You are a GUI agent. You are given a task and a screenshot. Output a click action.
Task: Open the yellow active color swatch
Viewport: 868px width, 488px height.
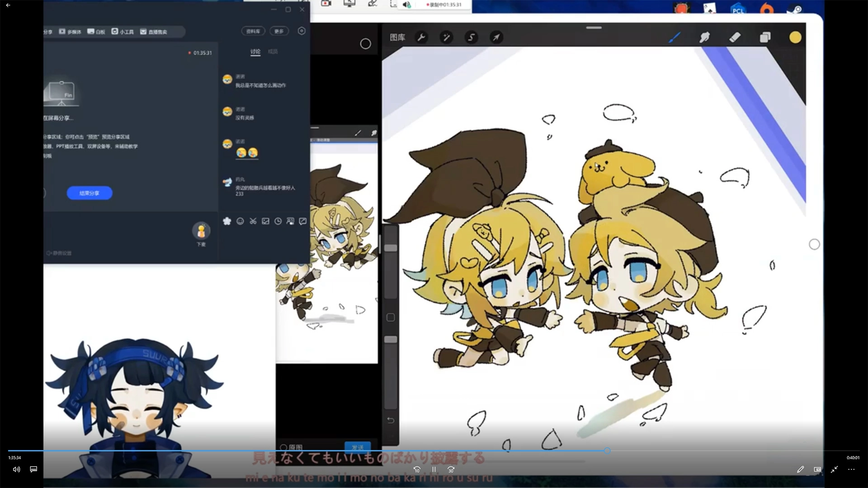[795, 38]
